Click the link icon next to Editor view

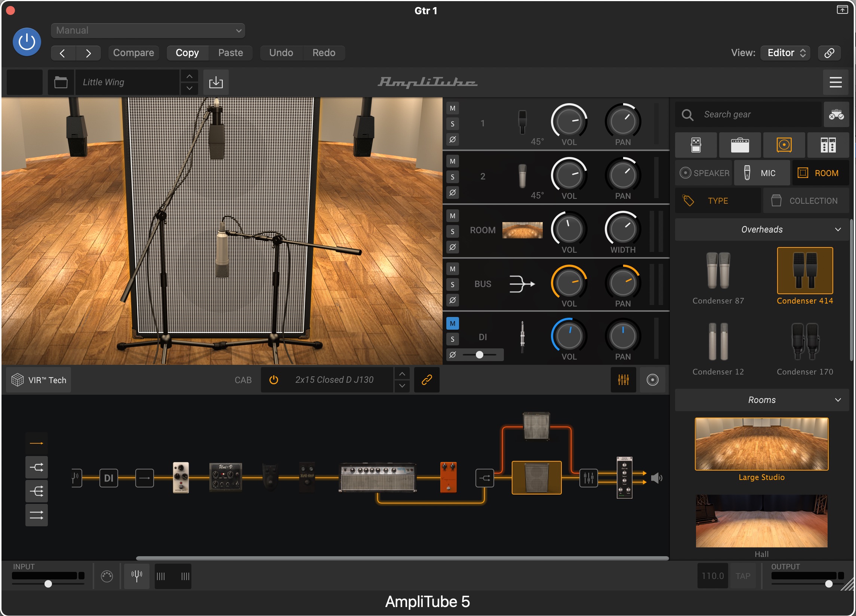click(x=829, y=52)
